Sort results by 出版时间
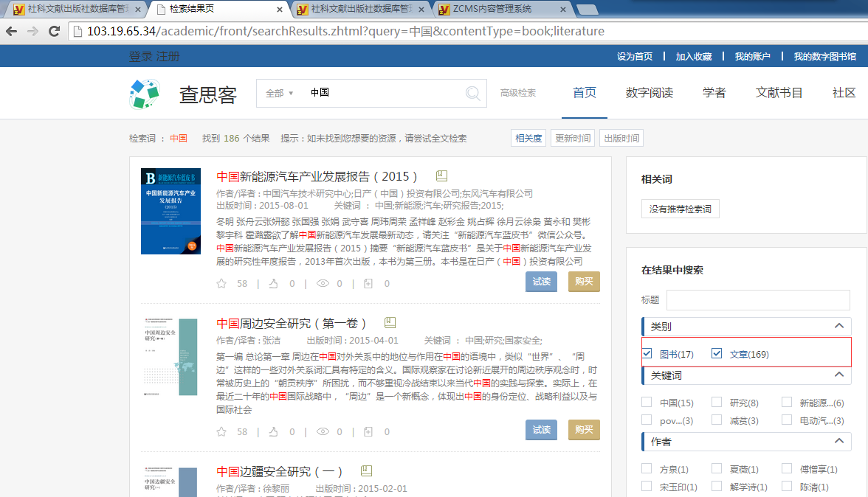Screen dimensions: 868x497 (621, 138)
